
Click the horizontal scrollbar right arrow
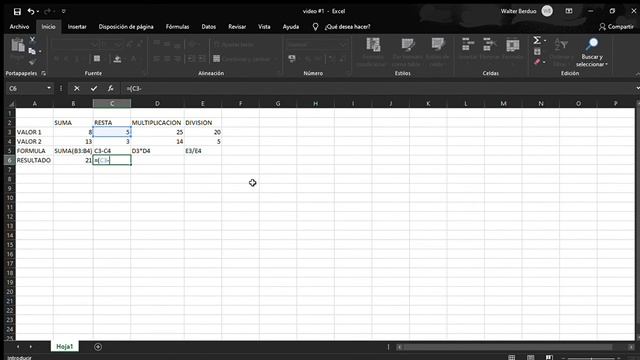coord(631,347)
